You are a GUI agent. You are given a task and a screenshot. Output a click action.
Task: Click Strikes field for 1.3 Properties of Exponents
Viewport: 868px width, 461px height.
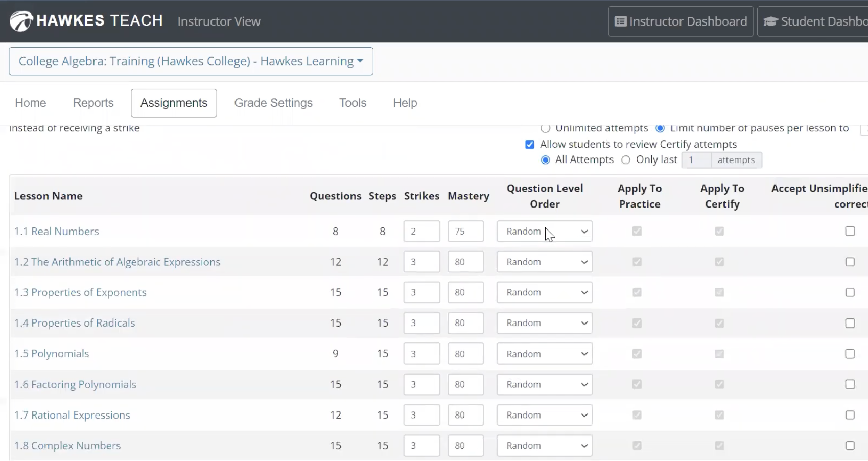(x=421, y=292)
